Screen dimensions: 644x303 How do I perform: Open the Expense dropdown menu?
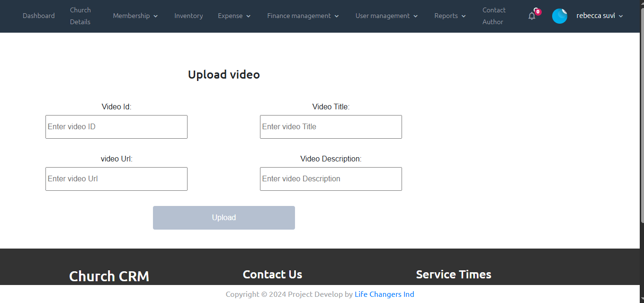233,16
